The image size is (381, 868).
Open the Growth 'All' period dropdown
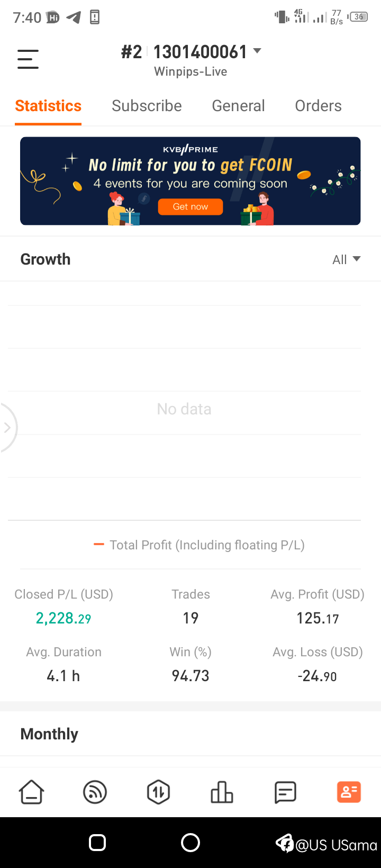pyautogui.click(x=346, y=259)
